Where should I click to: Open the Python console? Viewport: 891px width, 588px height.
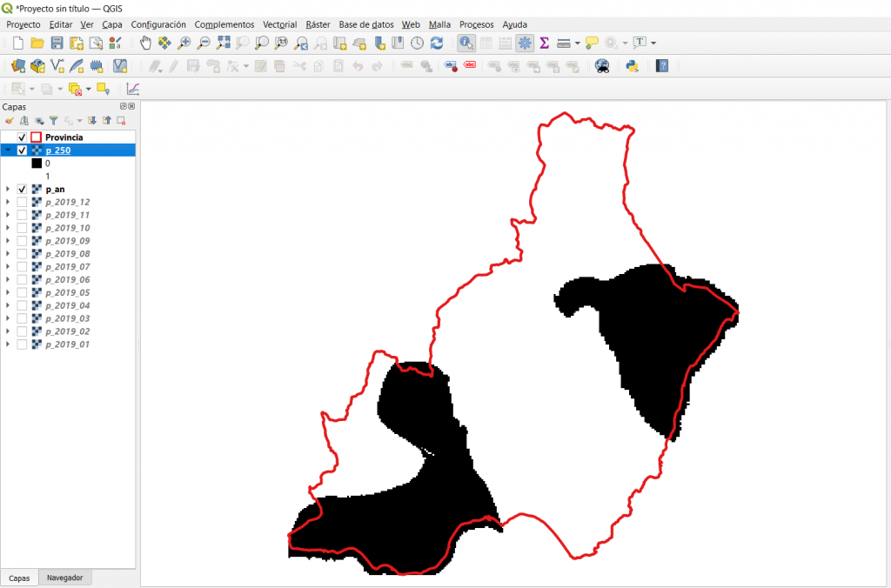click(633, 65)
